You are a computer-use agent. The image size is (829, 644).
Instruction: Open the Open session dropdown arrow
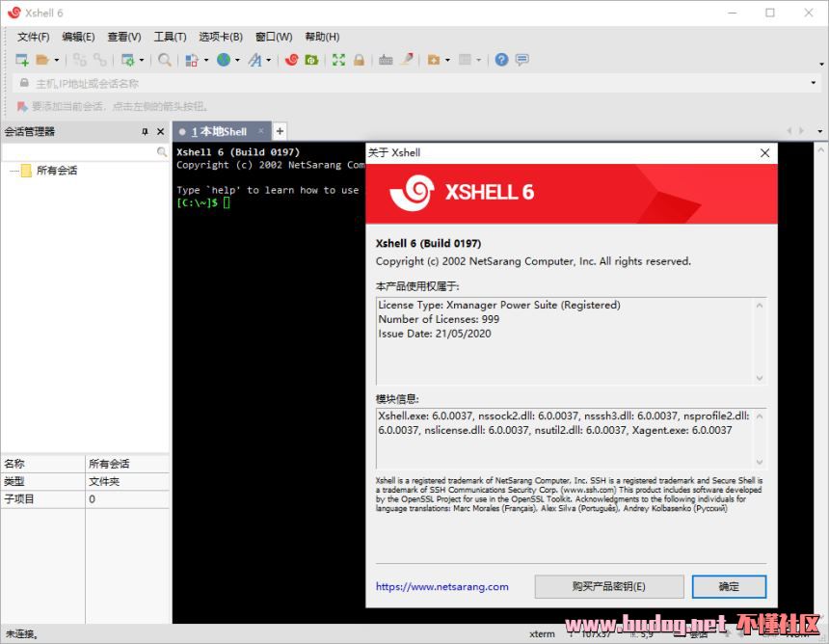pyautogui.click(x=57, y=61)
